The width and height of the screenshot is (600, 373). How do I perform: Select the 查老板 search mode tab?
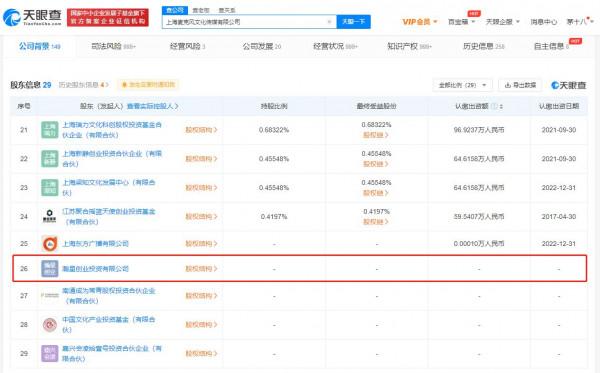(201, 10)
